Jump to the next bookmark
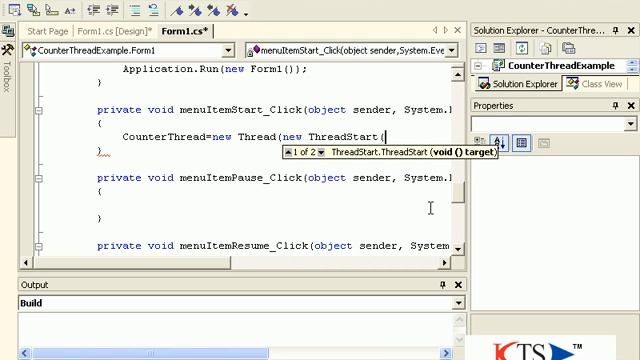 [195, 10]
